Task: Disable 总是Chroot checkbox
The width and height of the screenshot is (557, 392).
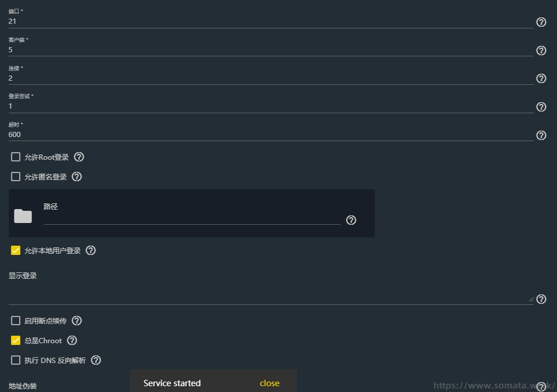Action: [16, 340]
